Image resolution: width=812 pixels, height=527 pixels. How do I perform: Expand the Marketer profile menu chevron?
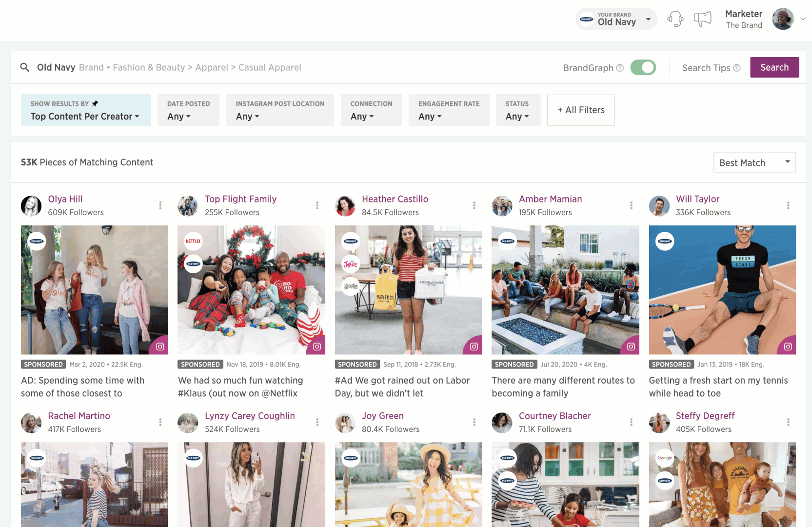click(803, 19)
